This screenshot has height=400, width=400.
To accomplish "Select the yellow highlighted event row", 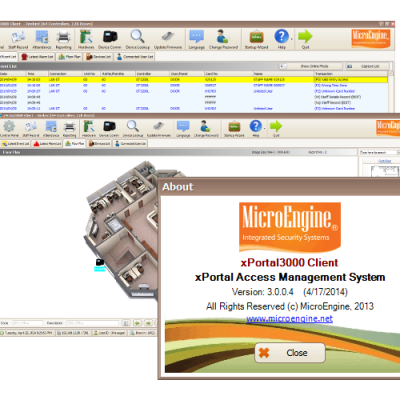I will pyautogui.click(x=194, y=80).
